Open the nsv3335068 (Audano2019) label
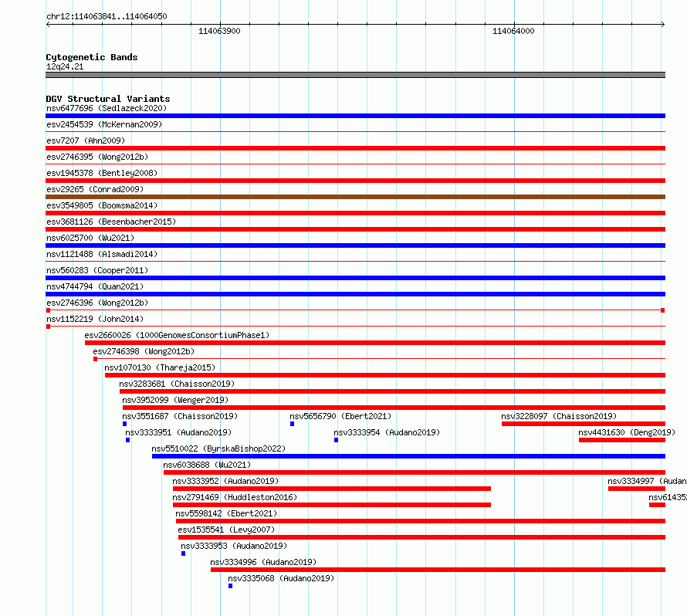Screen dimensions: 687x616 (x=281, y=578)
